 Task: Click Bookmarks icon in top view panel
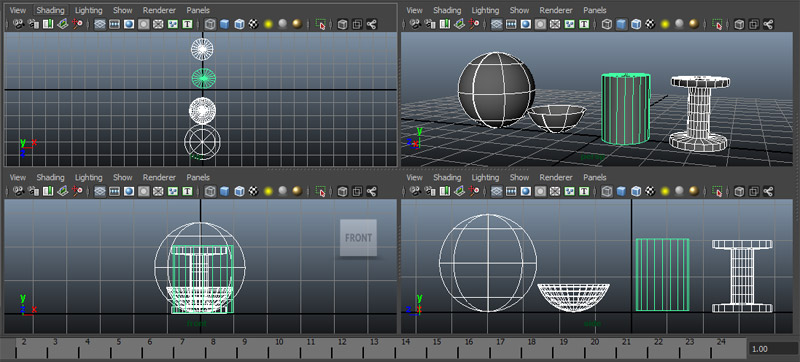click(48, 24)
